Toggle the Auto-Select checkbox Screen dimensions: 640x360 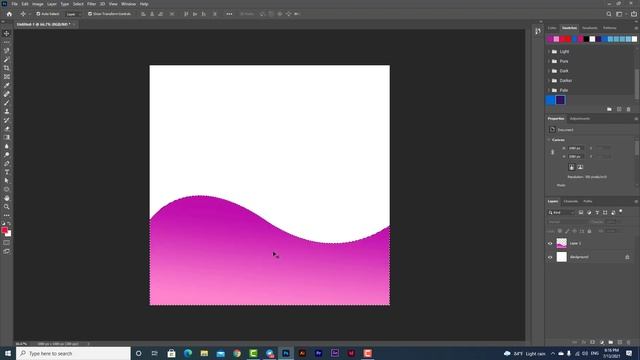[38, 14]
